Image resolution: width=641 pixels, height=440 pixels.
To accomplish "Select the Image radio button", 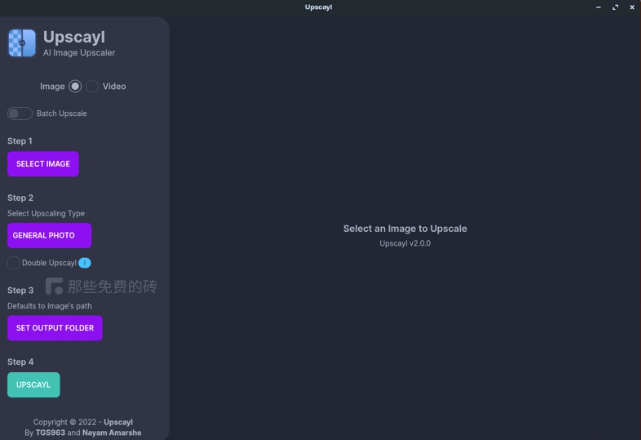I will [x=75, y=87].
